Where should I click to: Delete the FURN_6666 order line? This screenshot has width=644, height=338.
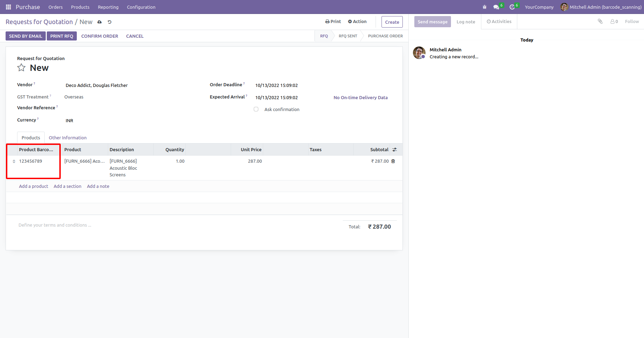click(x=393, y=161)
